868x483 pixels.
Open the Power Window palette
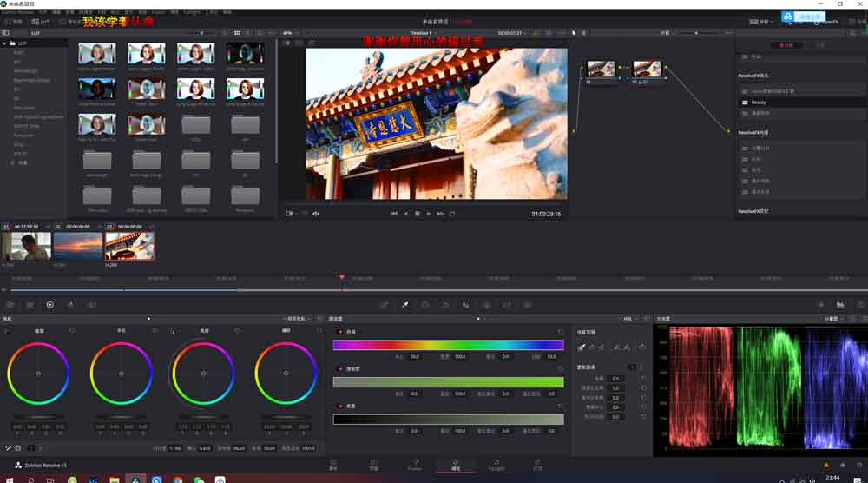(425, 305)
